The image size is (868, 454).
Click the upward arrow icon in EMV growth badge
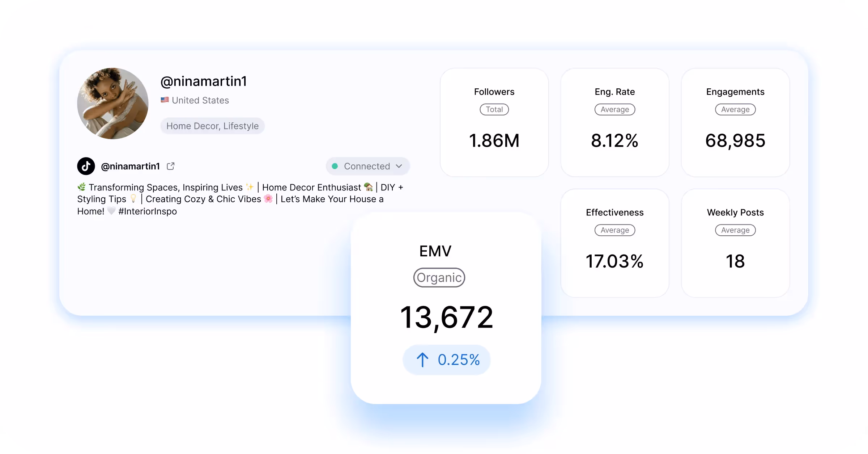coord(422,360)
